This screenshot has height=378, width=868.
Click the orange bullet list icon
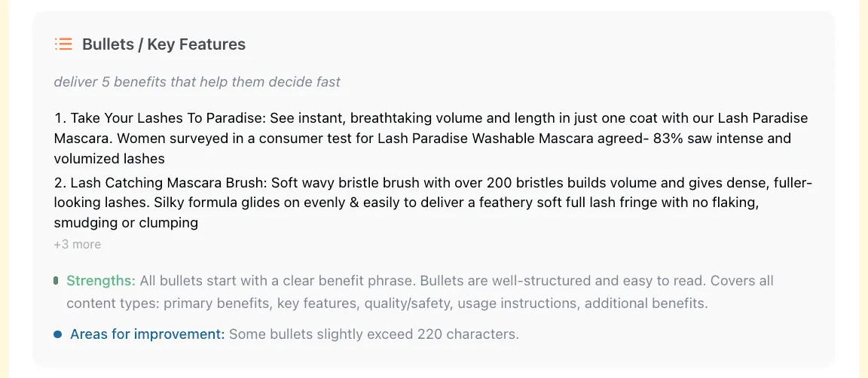[x=63, y=44]
